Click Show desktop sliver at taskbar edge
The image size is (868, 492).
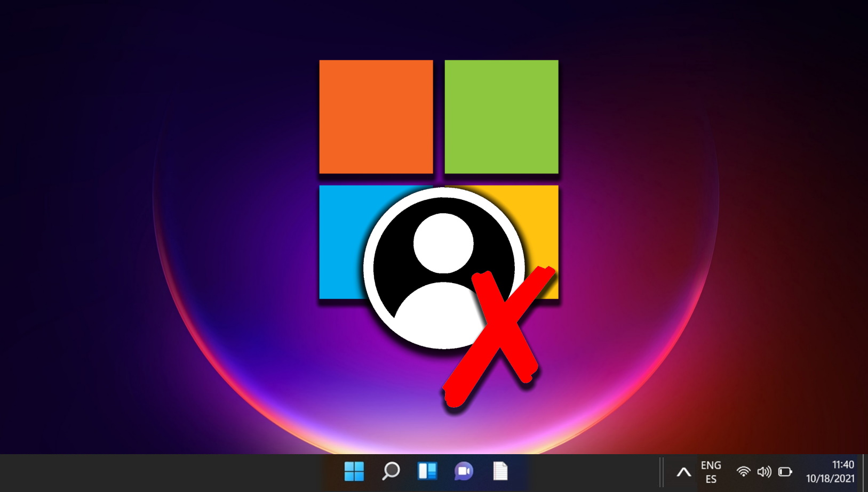pyautogui.click(x=864, y=473)
